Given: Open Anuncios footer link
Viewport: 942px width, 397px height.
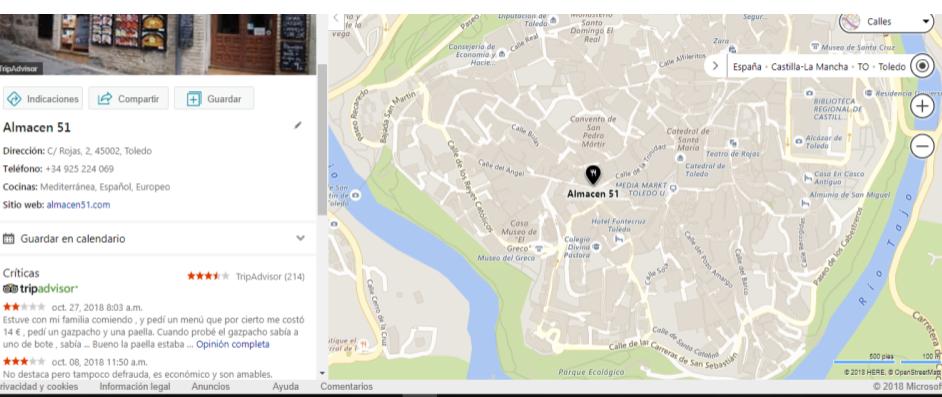Looking at the screenshot, I should coord(210,387).
